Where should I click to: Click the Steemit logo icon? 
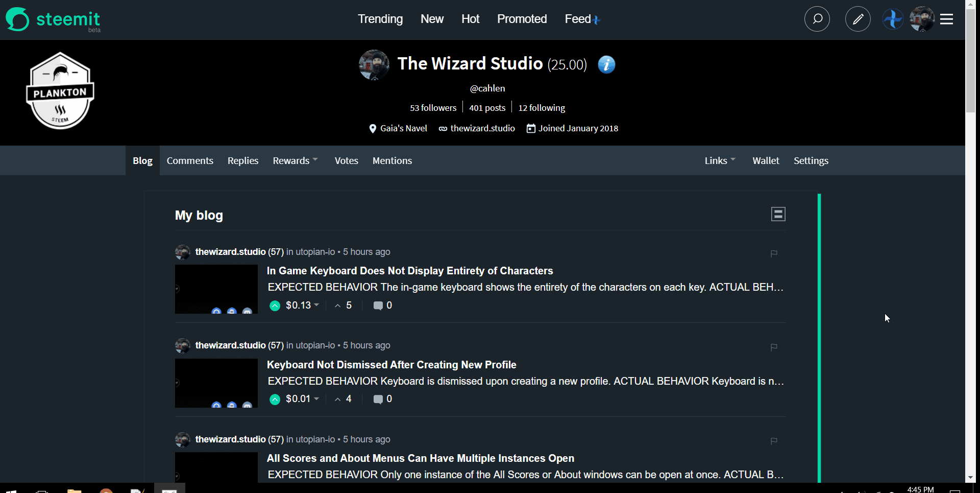pos(17,19)
